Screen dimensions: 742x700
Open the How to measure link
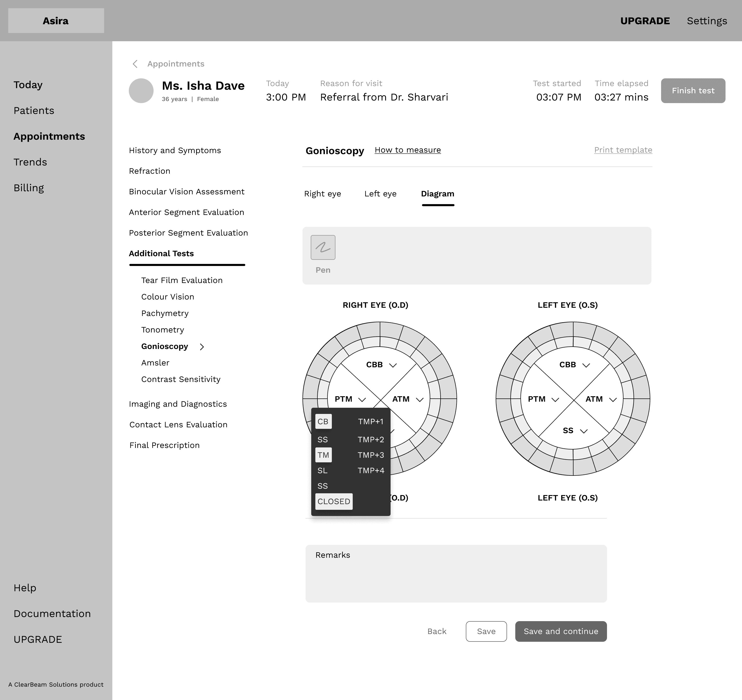point(408,150)
